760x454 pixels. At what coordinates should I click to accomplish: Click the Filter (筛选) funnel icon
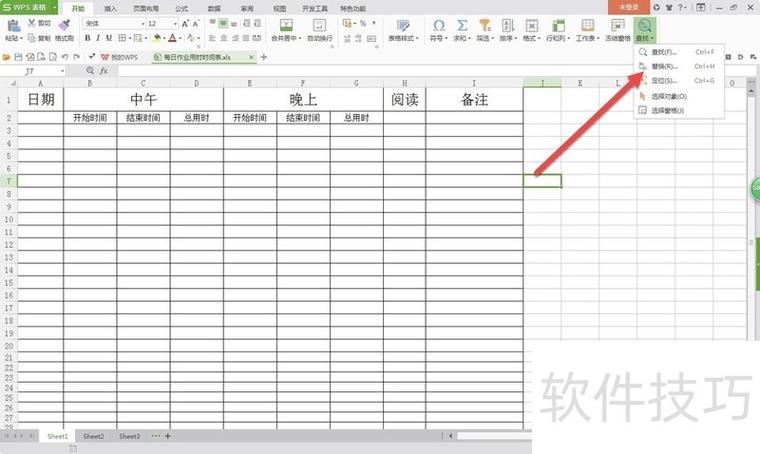[485, 25]
